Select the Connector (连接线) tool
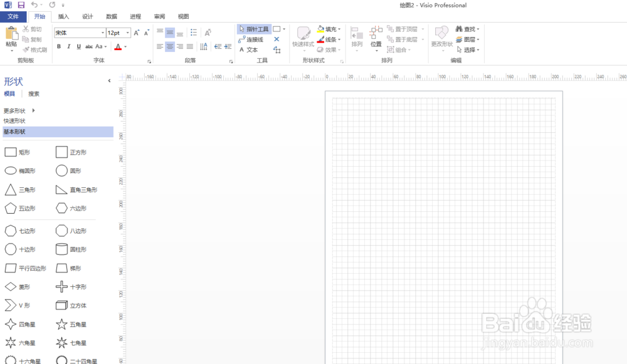 point(251,39)
